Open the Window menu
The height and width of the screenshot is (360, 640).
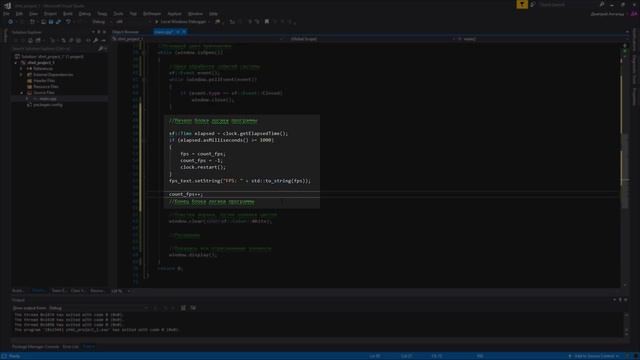pyautogui.click(x=195, y=13)
